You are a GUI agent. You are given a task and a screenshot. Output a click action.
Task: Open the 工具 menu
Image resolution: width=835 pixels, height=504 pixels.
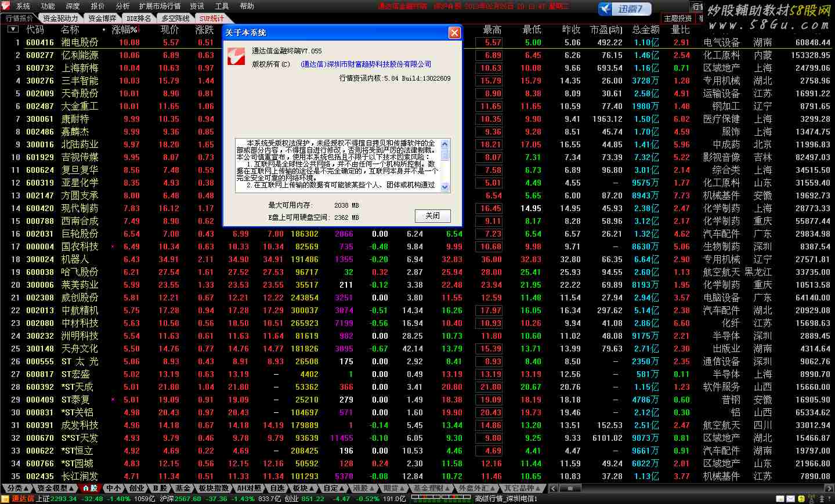pos(222,6)
